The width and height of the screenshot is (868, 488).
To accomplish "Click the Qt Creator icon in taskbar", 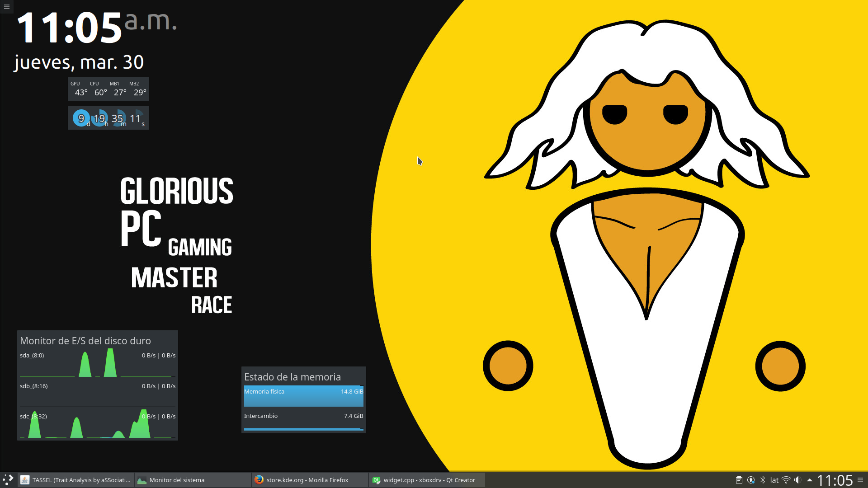I will 376,480.
